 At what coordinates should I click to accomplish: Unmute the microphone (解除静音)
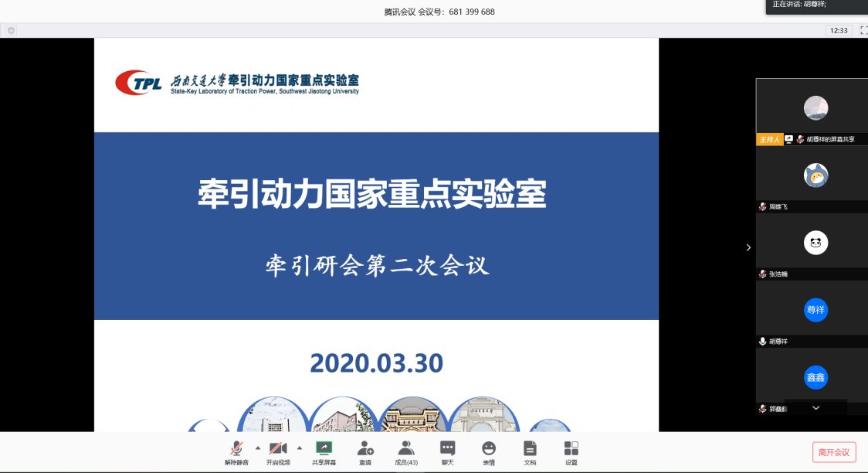pyautogui.click(x=236, y=451)
